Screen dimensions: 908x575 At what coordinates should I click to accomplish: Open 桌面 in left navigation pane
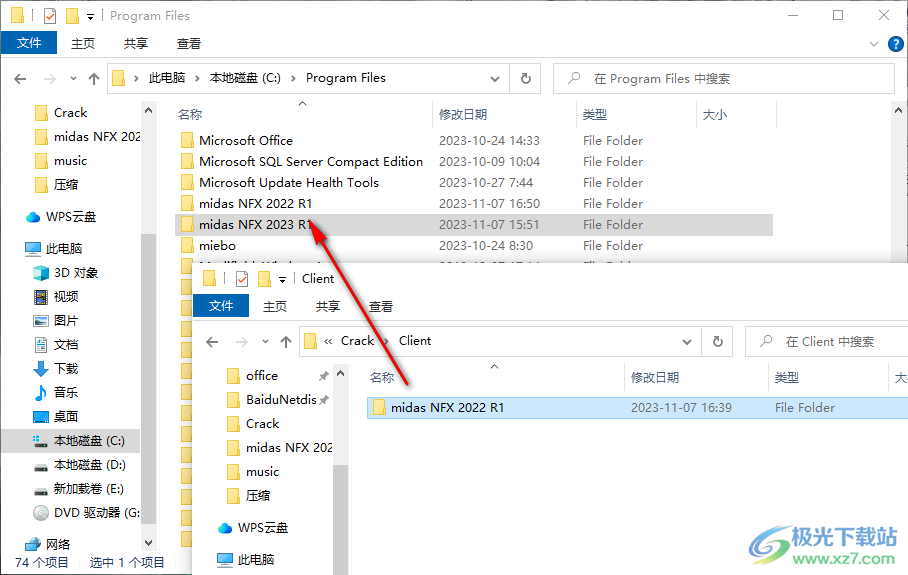56,416
